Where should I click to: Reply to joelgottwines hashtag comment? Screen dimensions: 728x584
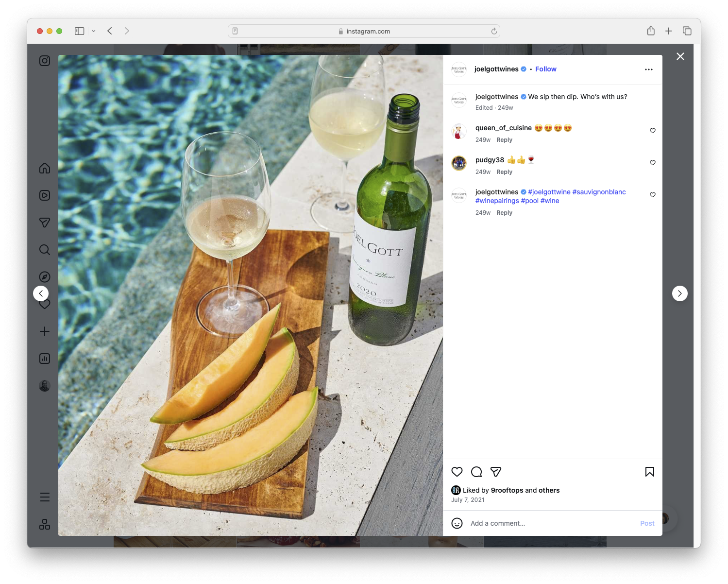click(x=504, y=213)
